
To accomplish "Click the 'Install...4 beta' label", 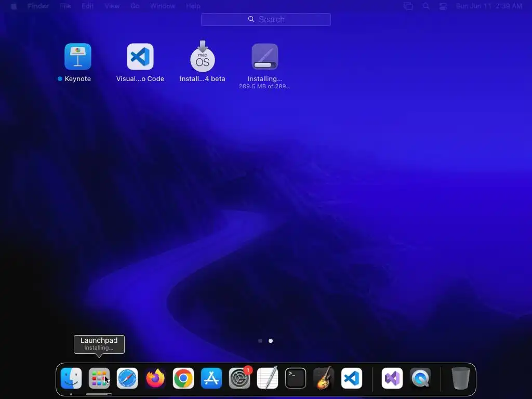I will click(203, 79).
